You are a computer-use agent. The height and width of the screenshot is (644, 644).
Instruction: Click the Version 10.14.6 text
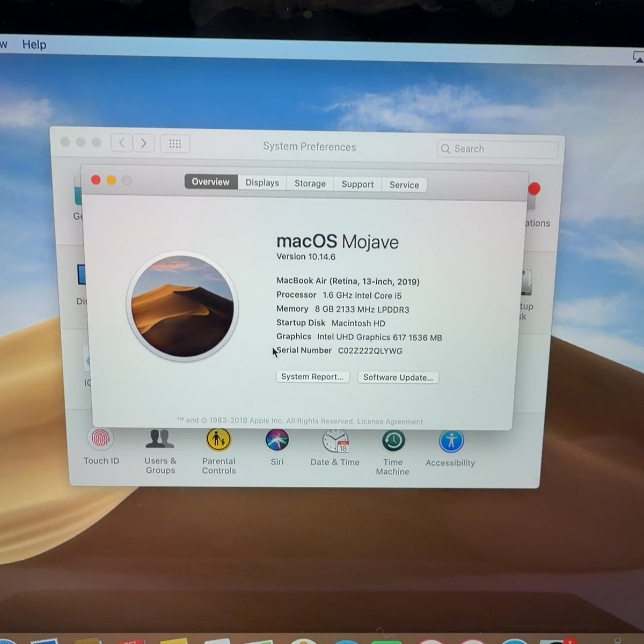coord(306,257)
